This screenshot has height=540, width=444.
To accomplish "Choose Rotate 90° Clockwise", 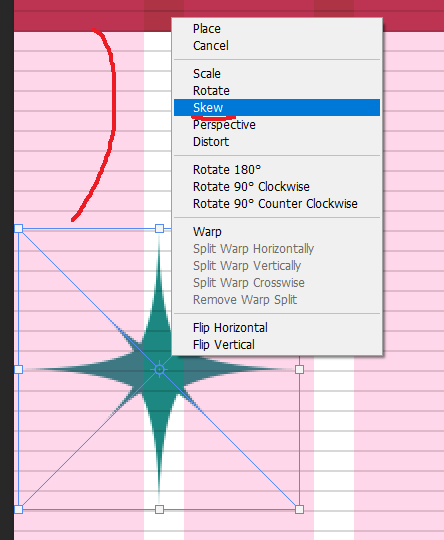I will (x=277, y=187).
